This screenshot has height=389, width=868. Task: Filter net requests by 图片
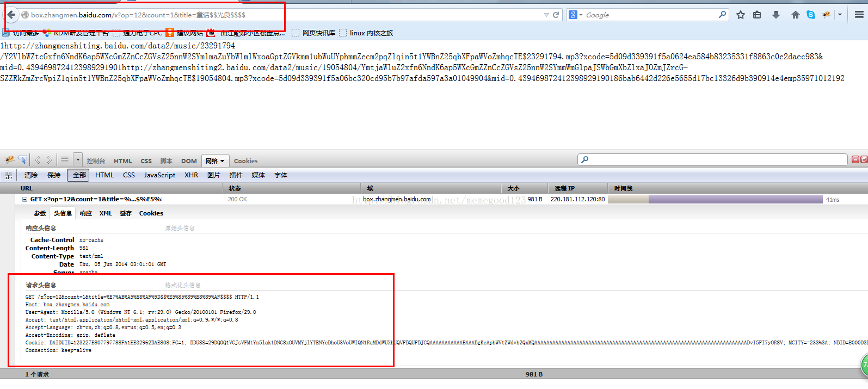[x=214, y=175]
